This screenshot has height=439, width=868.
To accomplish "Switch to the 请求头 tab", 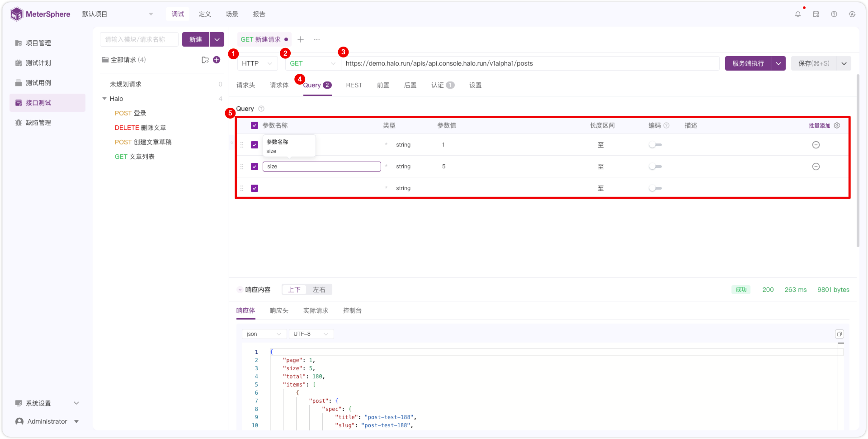I will click(245, 85).
